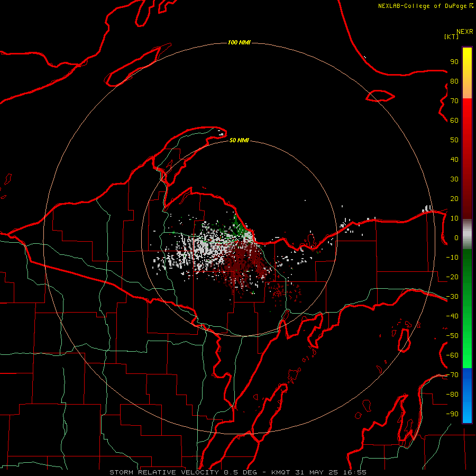Click the 100 NMI range ring label
Image resolution: width=476 pixels, height=476 pixels.
239,42
